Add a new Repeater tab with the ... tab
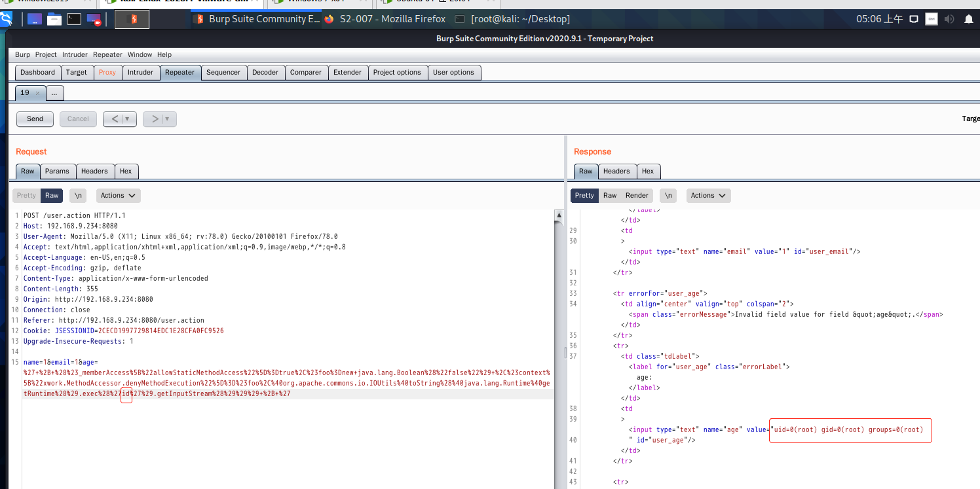The width and height of the screenshot is (980, 489). pos(54,93)
